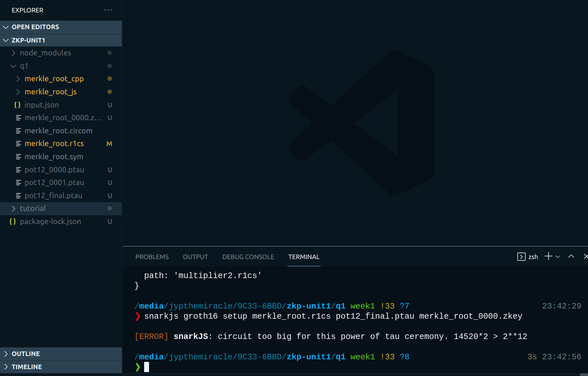Switch to the OUTPUT panel tab
Screen dimensions: 588x376
(196, 257)
